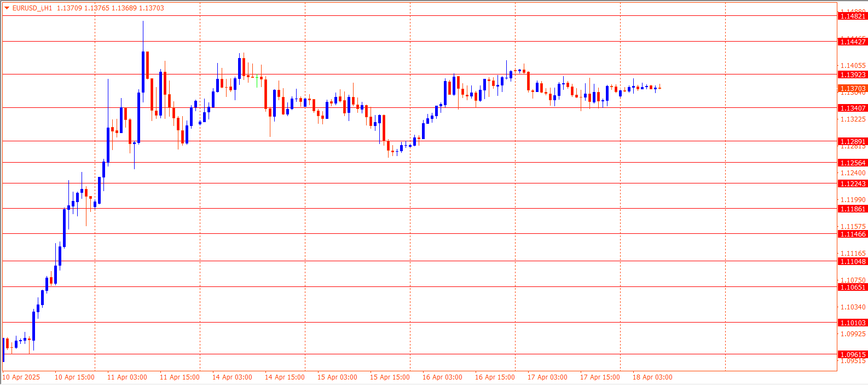Select the EURUSD_i,H1 chart title text
This screenshot has height=385, width=868.
32,8
